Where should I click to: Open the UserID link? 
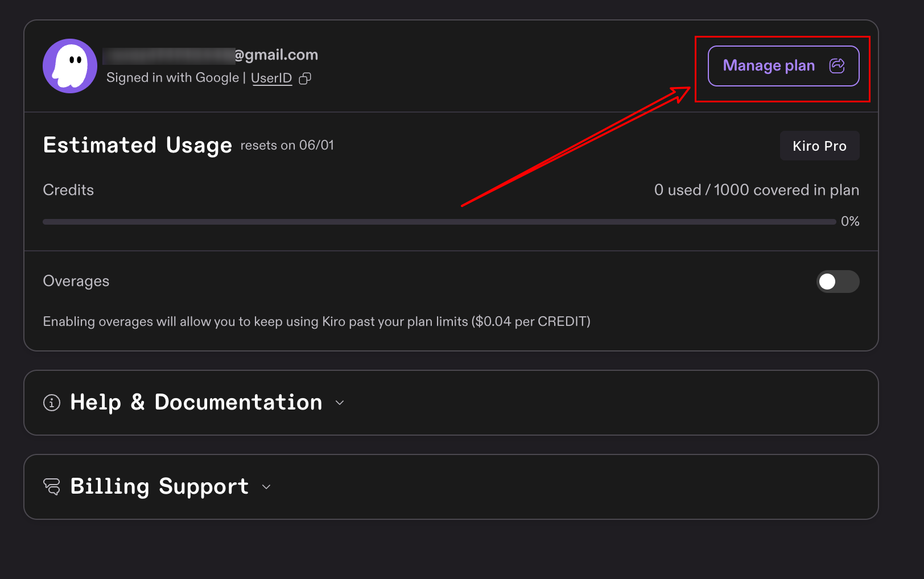coord(271,78)
